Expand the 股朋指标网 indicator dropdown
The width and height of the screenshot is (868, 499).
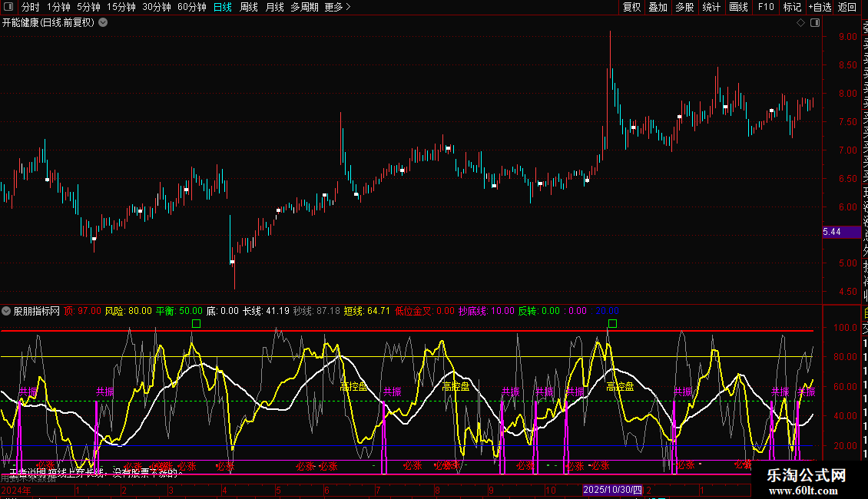(x=6, y=311)
